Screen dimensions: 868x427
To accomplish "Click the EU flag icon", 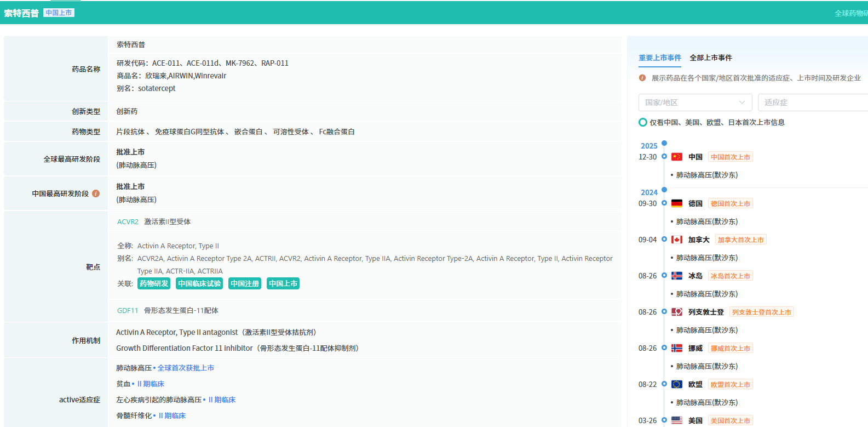I will pyautogui.click(x=677, y=384).
